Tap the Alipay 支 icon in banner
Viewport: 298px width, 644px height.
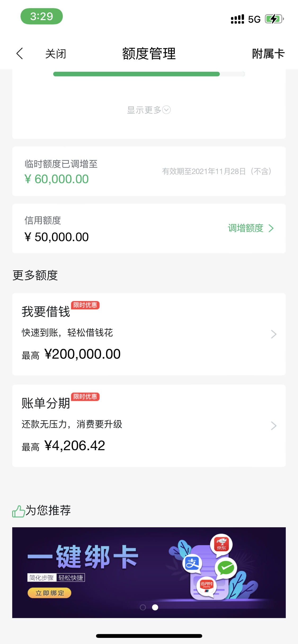click(x=192, y=563)
